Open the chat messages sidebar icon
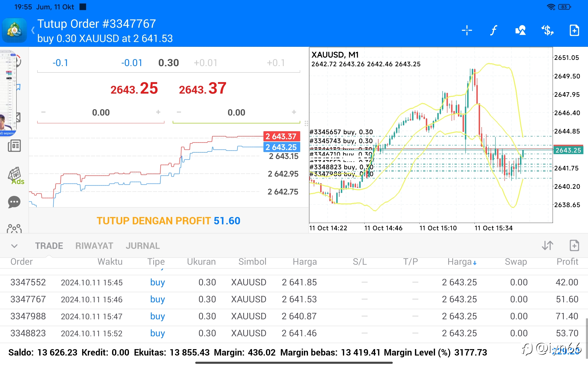Screen dimensions: 588x367 tap(14, 202)
